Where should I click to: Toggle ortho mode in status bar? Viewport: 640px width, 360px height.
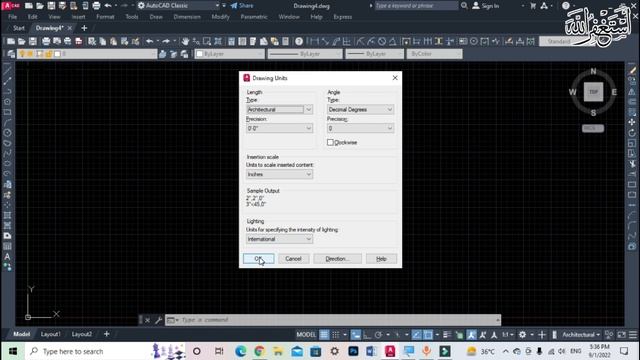click(x=367, y=335)
